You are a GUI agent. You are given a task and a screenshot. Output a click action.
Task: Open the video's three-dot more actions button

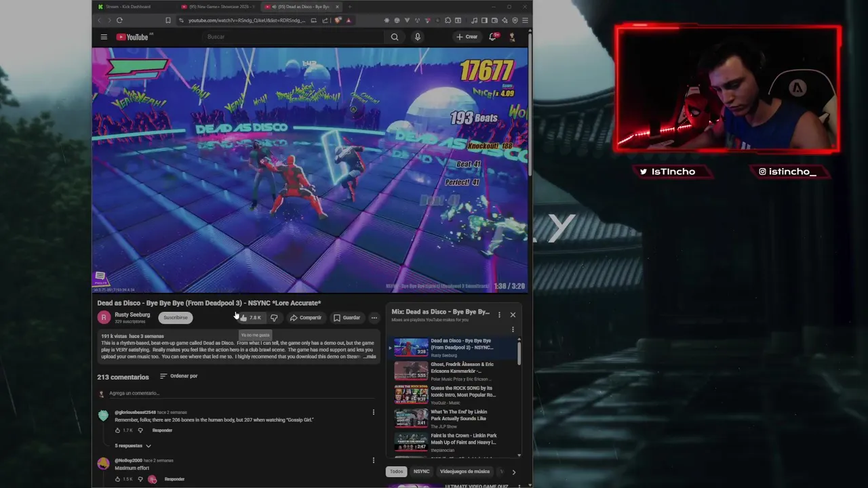tap(374, 317)
